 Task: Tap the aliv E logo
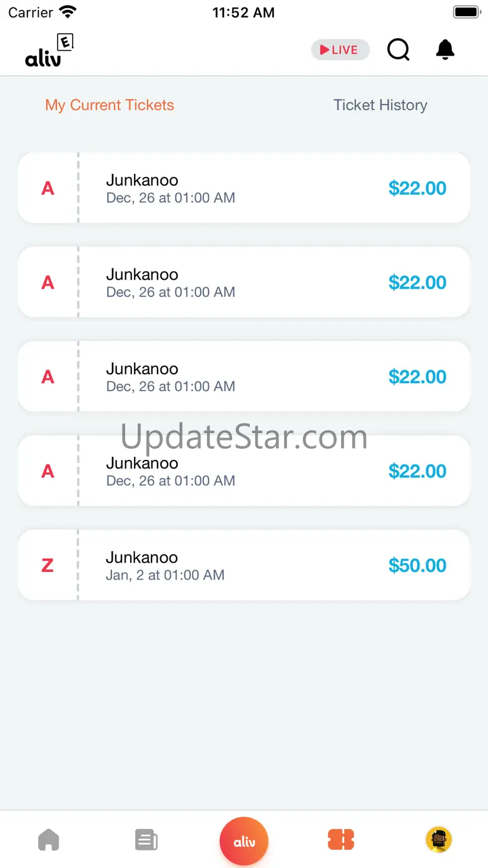[49, 51]
